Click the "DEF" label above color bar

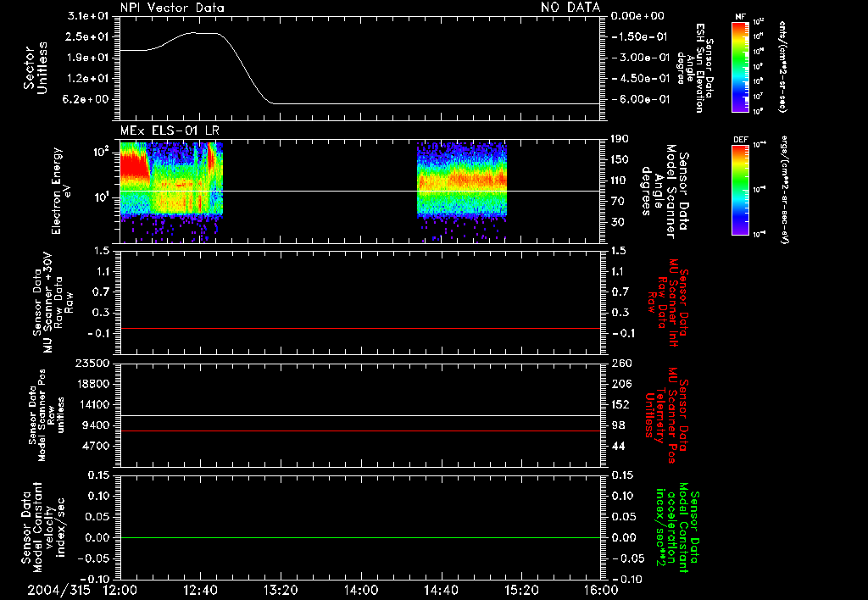coord(741,140)
